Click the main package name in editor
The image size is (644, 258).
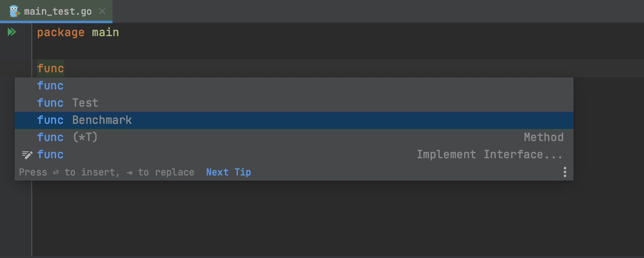point(105,33)
